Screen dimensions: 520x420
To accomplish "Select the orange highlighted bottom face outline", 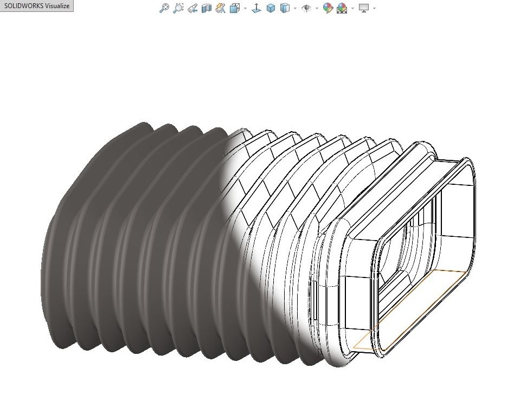I will tap(410, 311).
